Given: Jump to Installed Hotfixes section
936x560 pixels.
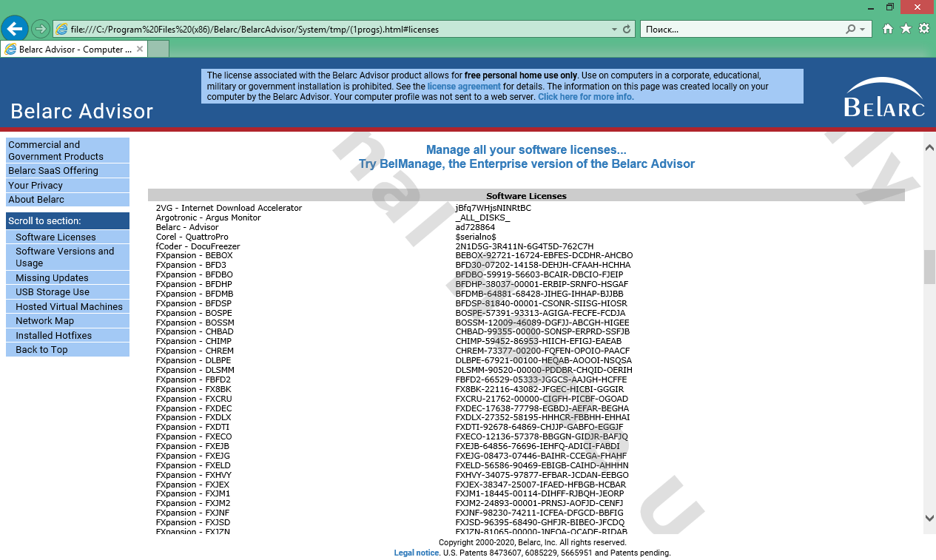Looking at the screenshot, I should (x=67, y=336).
